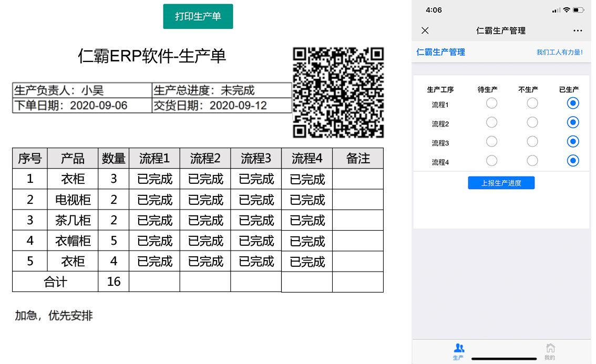Click the 下单日期：2020-09-06 cell

[x=82, y=106]
